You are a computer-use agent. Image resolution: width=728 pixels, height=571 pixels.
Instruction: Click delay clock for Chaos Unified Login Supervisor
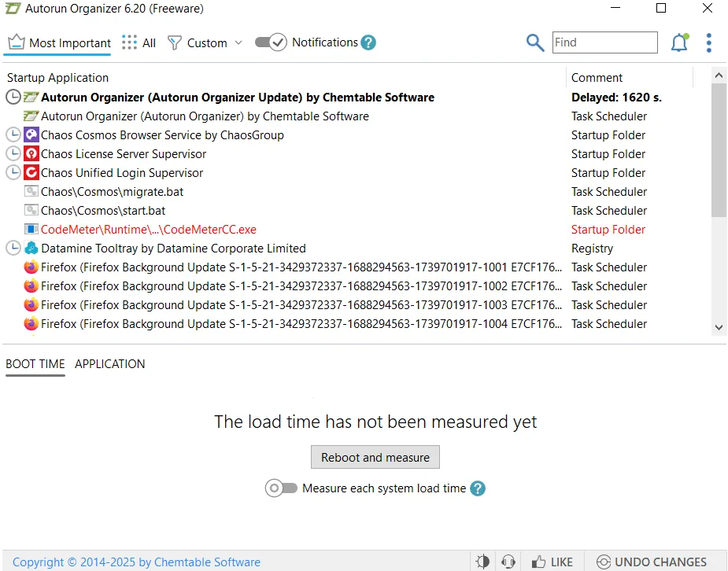13,172
